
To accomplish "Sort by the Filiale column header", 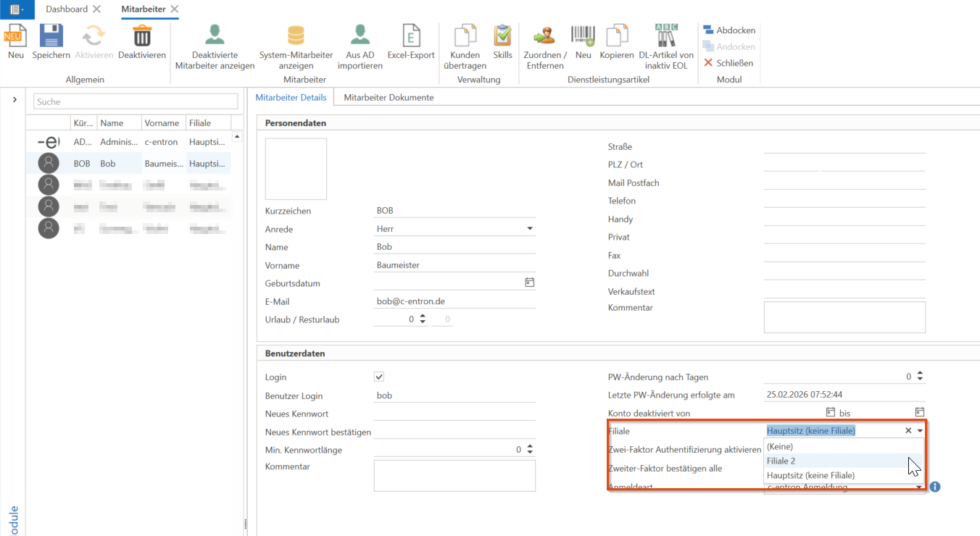I will click(208, 123).
